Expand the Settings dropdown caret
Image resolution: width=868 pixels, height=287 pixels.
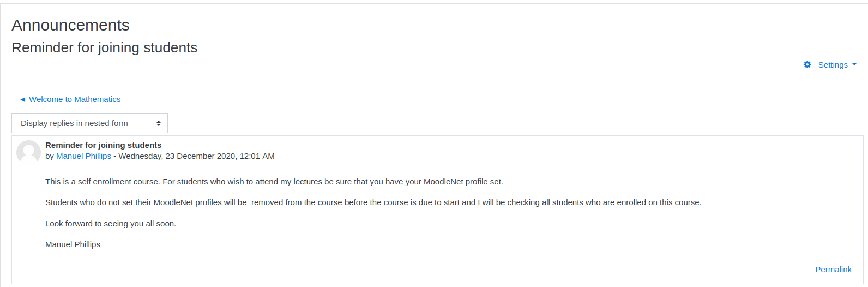point(854,64)
